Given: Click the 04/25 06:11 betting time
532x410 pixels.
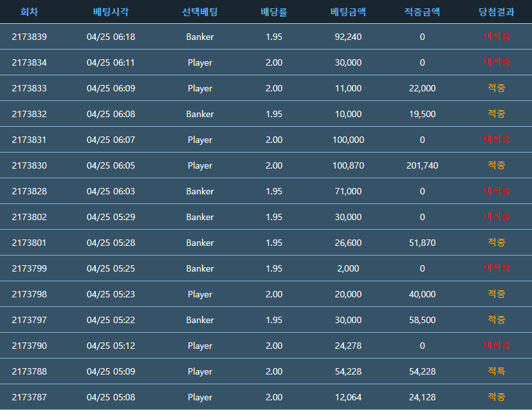Looking at the screenshot, I should click(x=111, y=62).
